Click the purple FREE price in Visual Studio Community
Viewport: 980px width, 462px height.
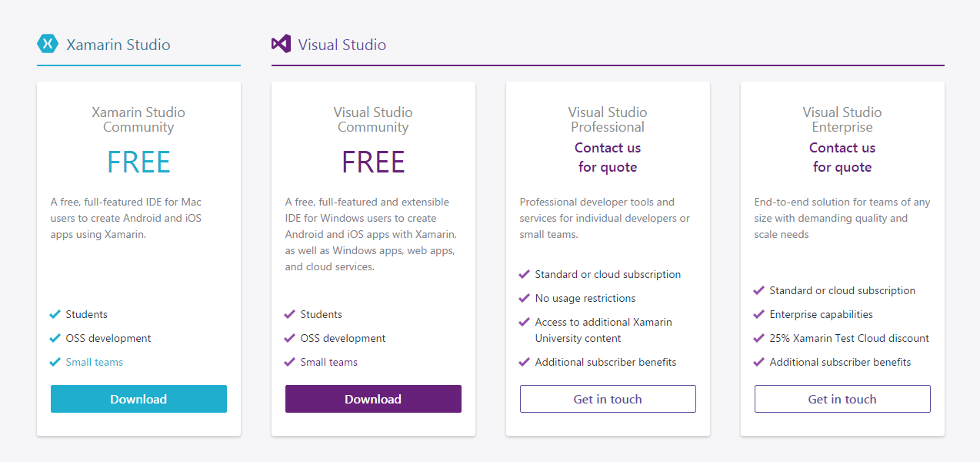[373, 162]
